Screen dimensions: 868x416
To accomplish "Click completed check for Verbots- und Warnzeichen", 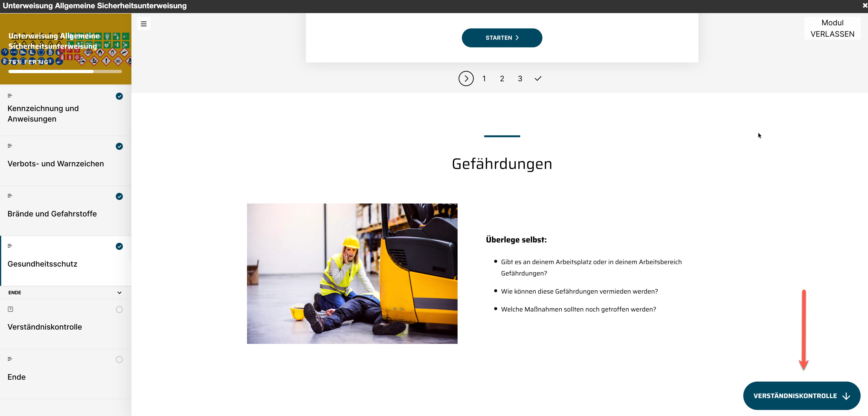I will [x=119, y=146].
